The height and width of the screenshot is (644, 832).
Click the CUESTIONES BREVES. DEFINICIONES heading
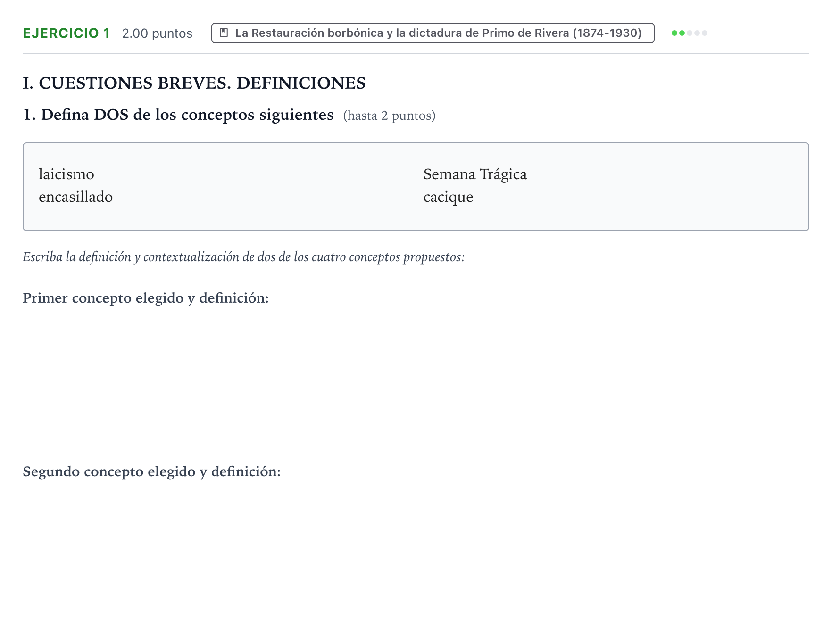pos(194,83)
